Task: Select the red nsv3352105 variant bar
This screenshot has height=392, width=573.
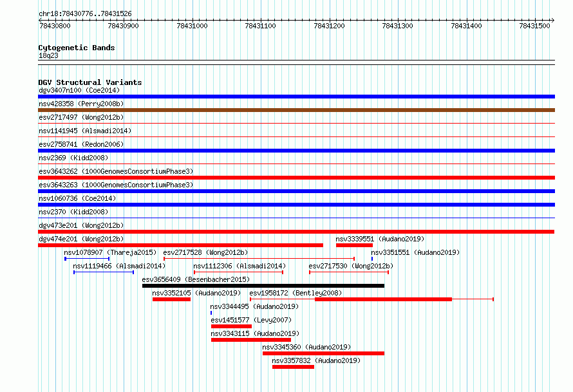Action: [171, 299]
